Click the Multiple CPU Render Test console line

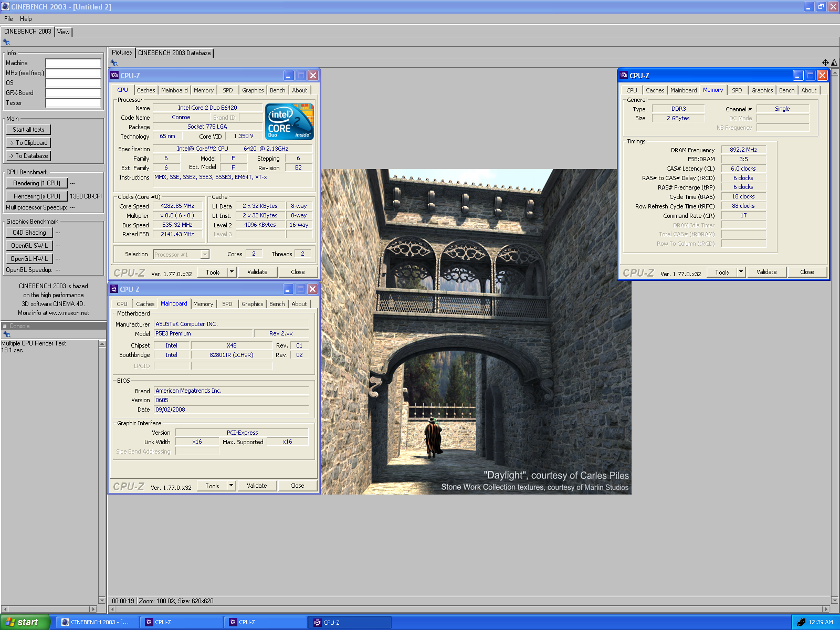click(34, 343)
